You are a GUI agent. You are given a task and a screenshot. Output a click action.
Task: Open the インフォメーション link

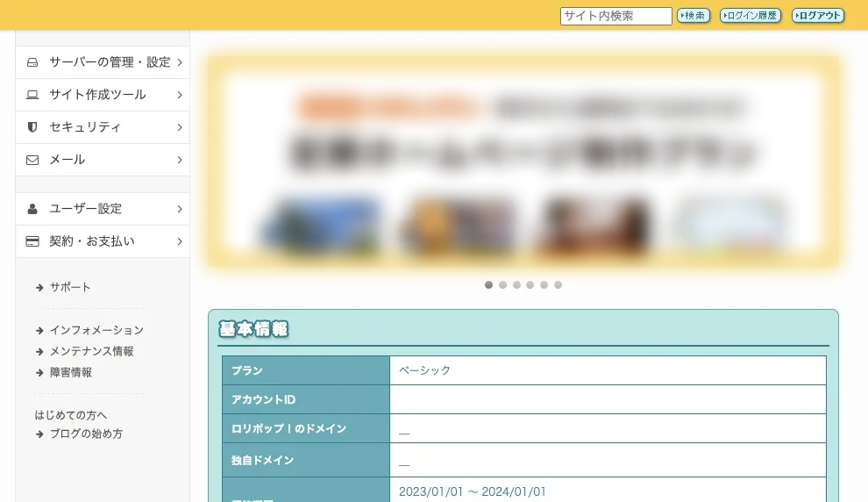(96, 330)
